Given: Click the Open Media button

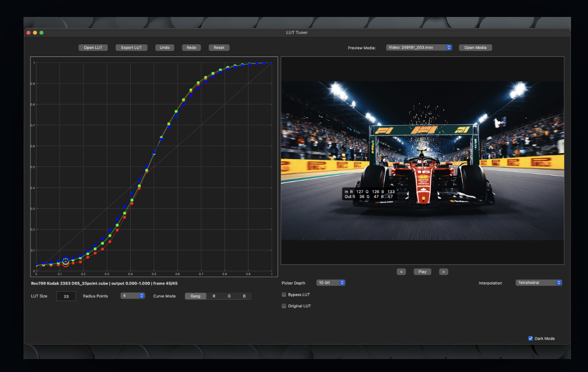Looking at the screenshot, I should click(475, 47).
